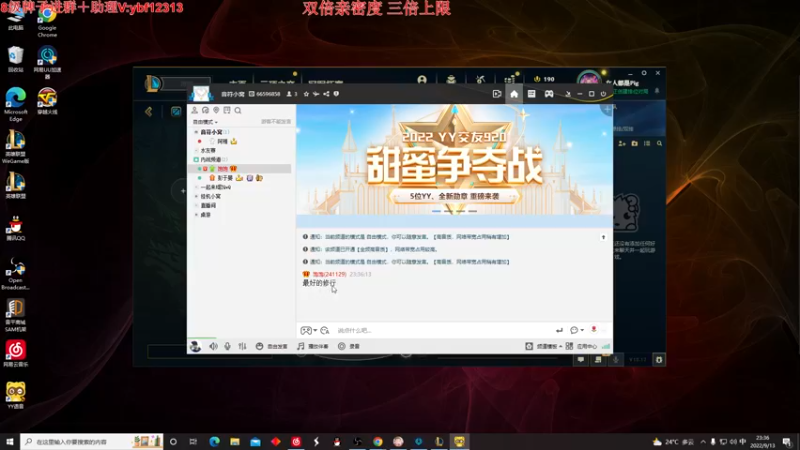Enter the 直播间 sub-channel

pos(208,206)
